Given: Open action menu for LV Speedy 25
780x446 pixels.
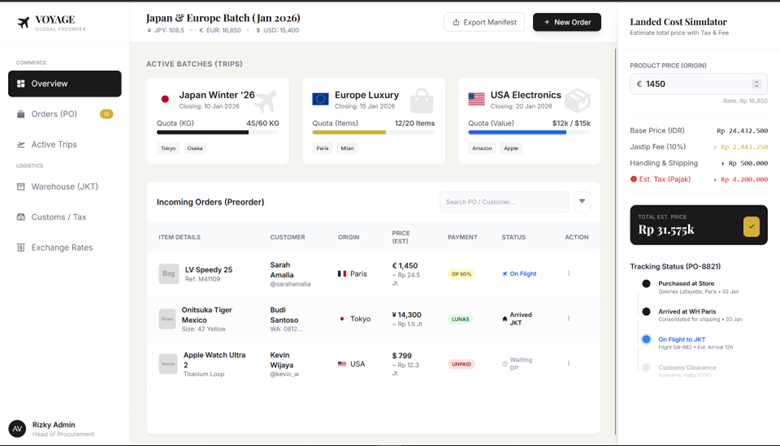Looking at the screenshot, I should [x=569, y=273].
